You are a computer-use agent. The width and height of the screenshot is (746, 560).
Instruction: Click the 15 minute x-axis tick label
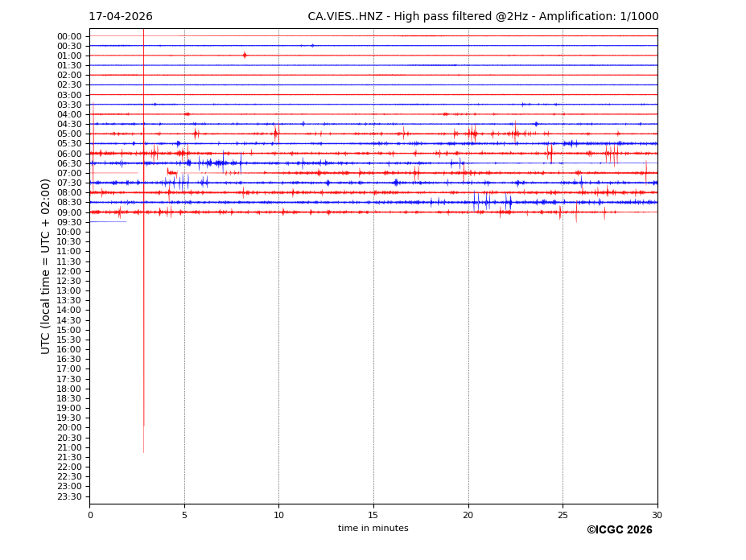pyautogui.click(x=373, y=515)
